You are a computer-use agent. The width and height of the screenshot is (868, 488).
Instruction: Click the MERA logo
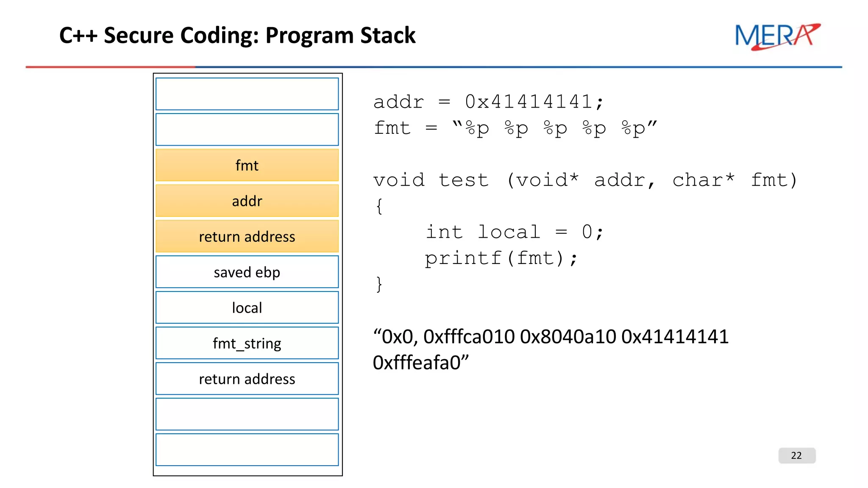point(777,36)
